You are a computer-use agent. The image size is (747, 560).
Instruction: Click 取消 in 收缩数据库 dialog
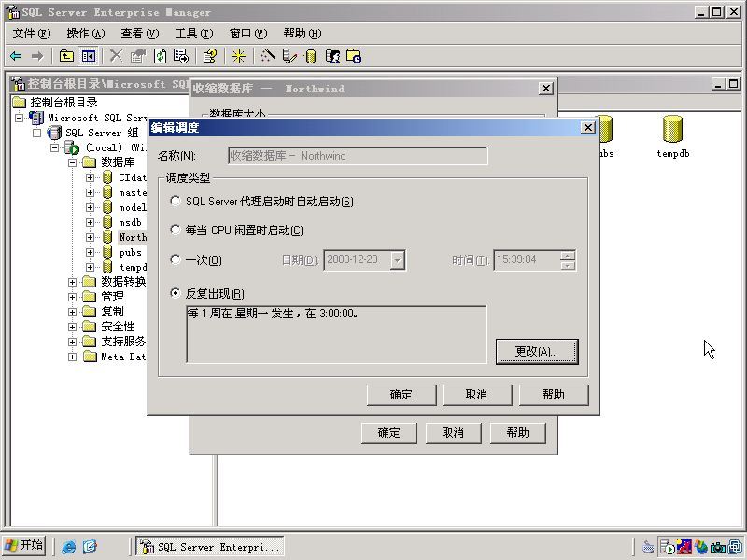(453, 433)
